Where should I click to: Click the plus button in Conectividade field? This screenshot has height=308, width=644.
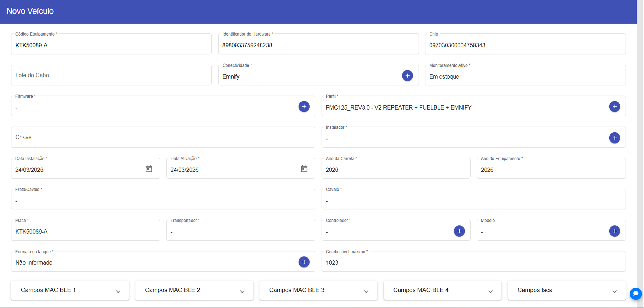[x=407, y=76]
